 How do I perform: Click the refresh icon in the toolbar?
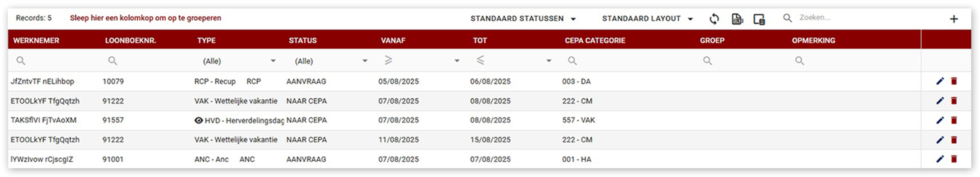[714, 19]
